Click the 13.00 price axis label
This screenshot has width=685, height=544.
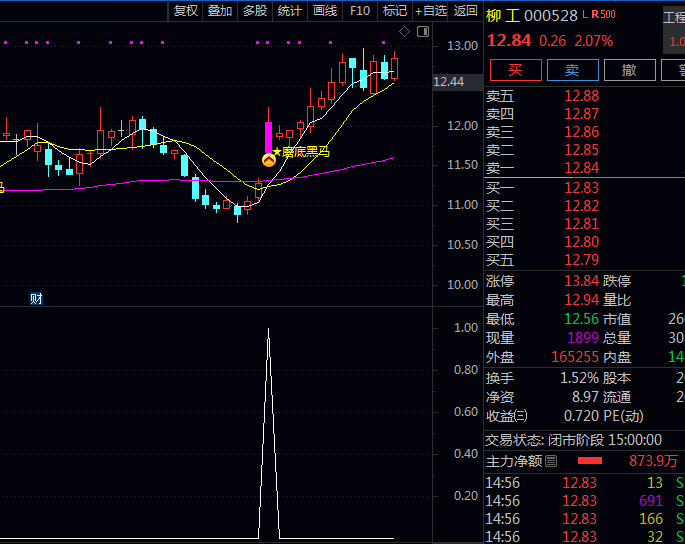[x=462, y=45]
